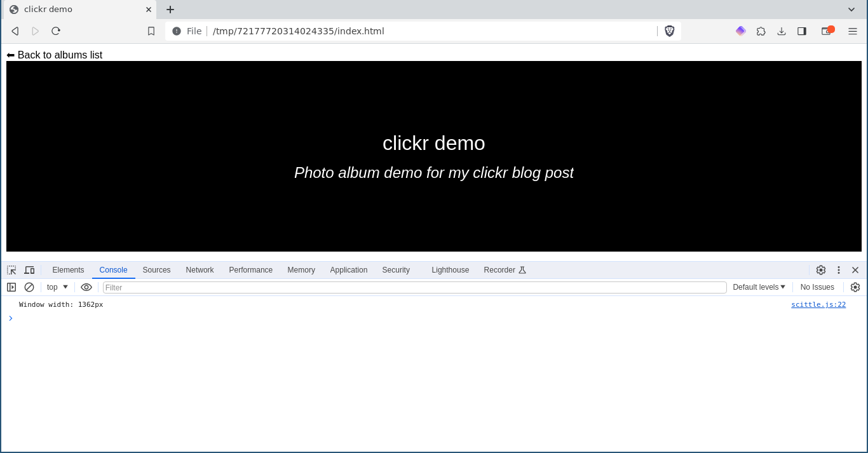Select the Console tab
Image resolution: width=868 pixels, height=453 pixels.
[113, 270]
